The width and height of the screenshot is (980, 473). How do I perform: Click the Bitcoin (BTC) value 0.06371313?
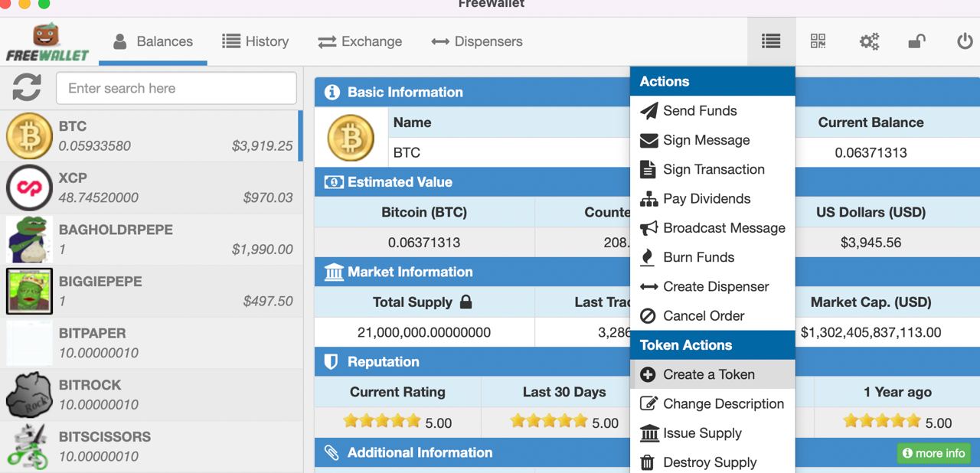(x=424, y=243)
